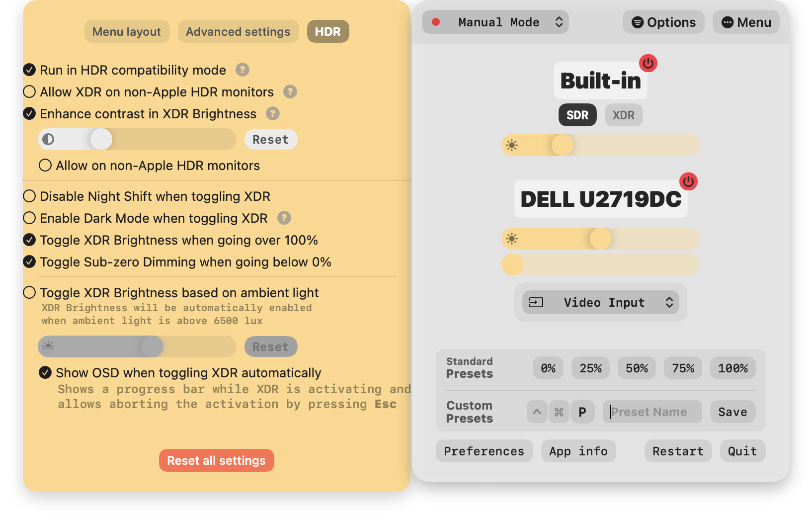812x520 pixels.
Task: Expand the Video Input selector
Action: [601, 302]
